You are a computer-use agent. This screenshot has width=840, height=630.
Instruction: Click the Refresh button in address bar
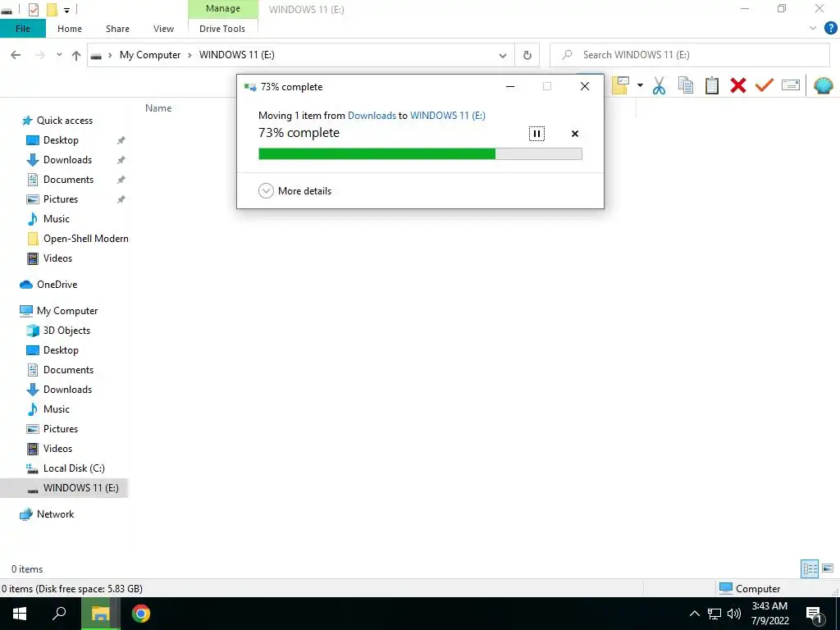tap(527, 55)
